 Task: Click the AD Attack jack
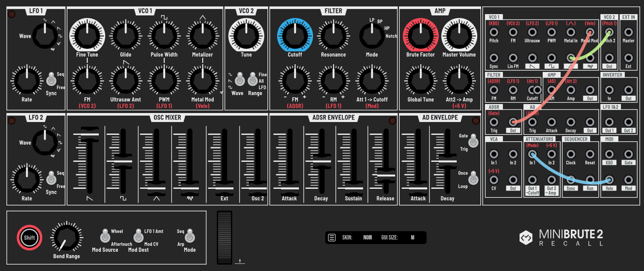[x=551, y=122]
